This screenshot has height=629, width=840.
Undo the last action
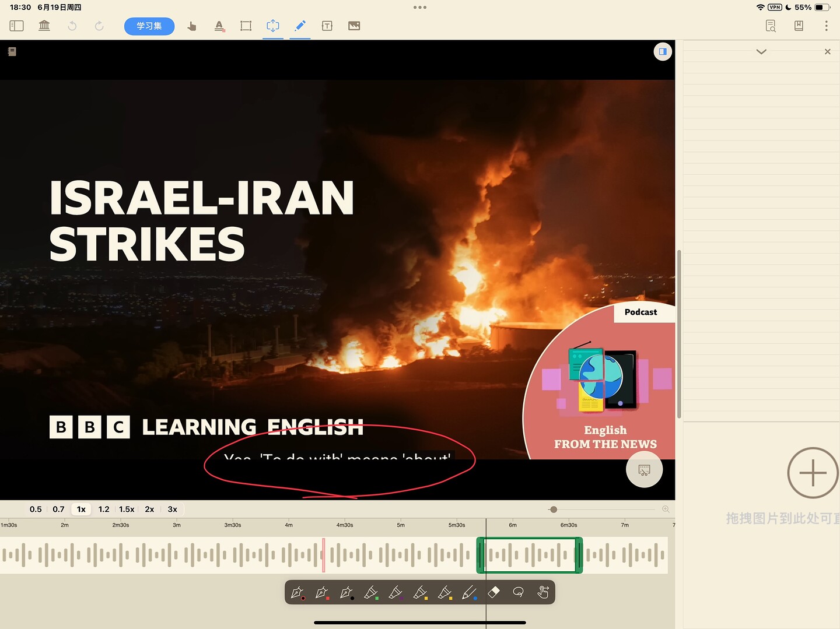72,26
